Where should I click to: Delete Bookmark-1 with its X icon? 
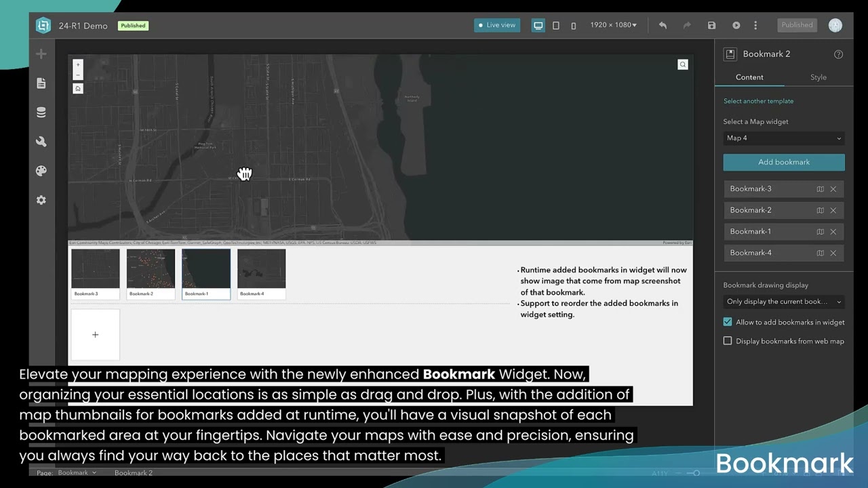coord(833,231)
